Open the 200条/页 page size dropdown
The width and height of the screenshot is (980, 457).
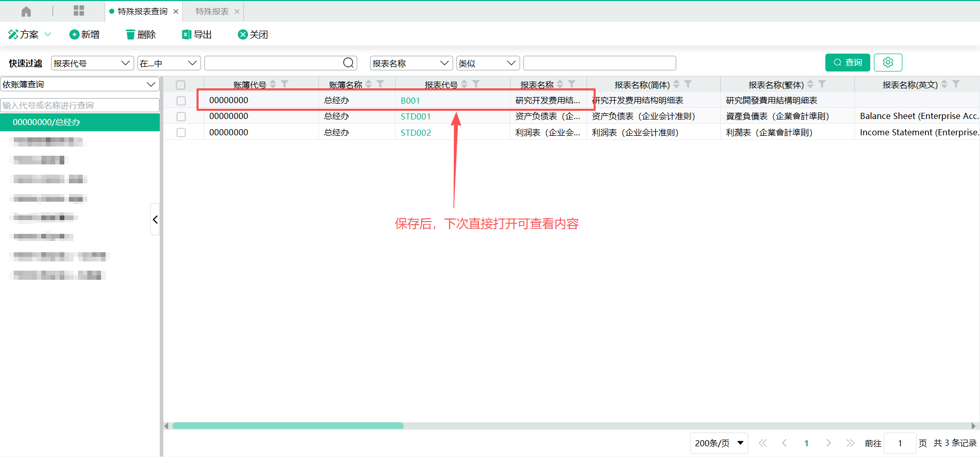(x=719, y=443)
